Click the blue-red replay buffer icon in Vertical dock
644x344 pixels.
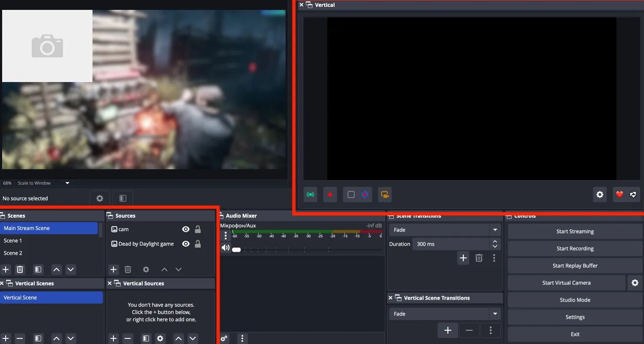pyautogui.click(x=365, y=195)
